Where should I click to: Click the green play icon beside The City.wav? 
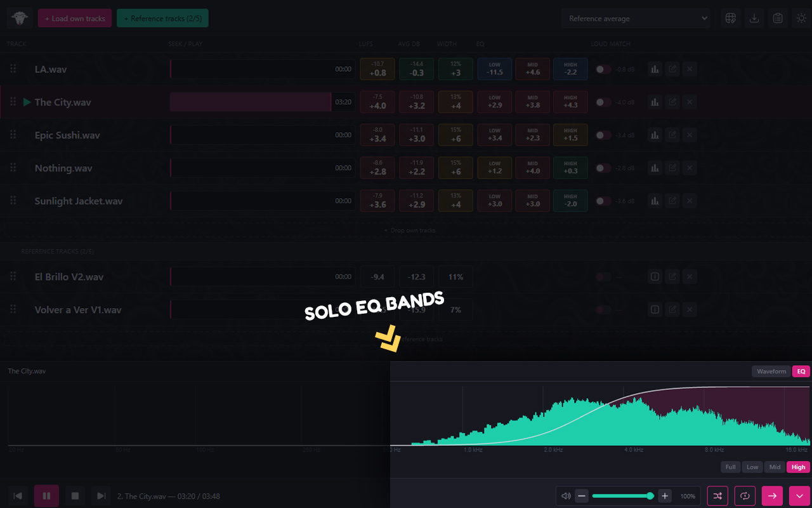pyautogui.click(x=27, y=102)
